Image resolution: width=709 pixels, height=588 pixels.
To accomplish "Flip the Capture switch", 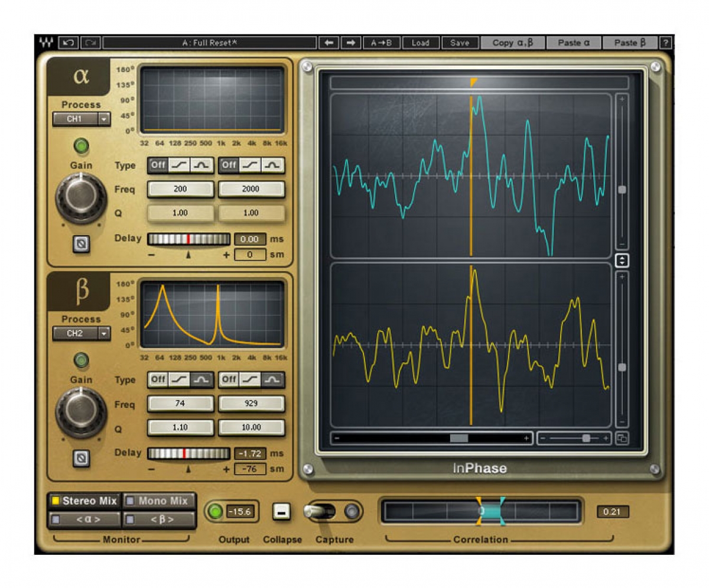I will [319, 512].
